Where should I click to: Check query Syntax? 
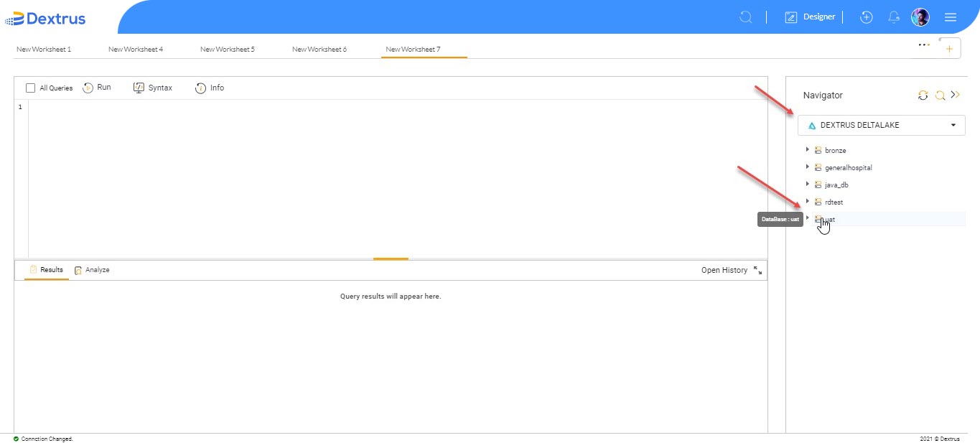(153, 88)
